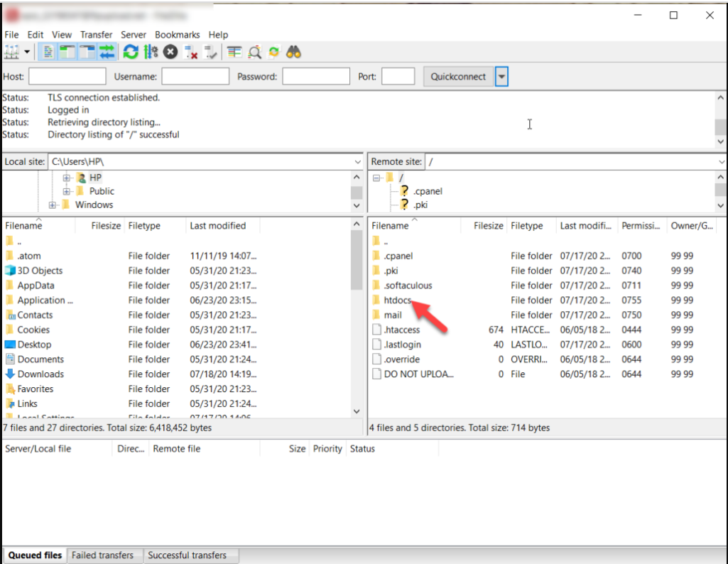
Task: Toggle message log display
Action: tap(49, 52)
